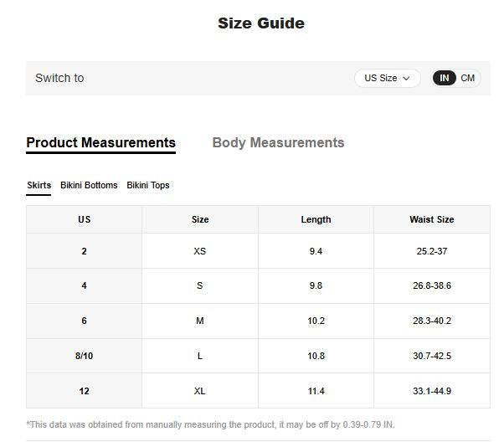Select the Product Measurements tab
This screenshot has width=504, height=447.
coord(101,142)
